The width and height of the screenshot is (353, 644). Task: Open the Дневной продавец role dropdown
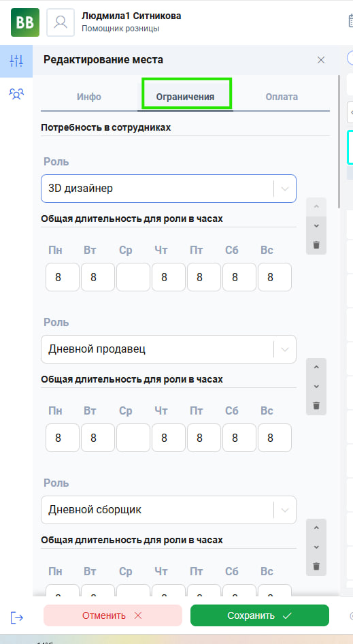pos(285,349)
